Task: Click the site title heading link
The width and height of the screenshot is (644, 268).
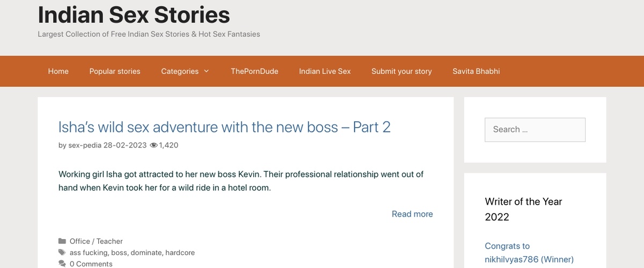Action: 134,14
